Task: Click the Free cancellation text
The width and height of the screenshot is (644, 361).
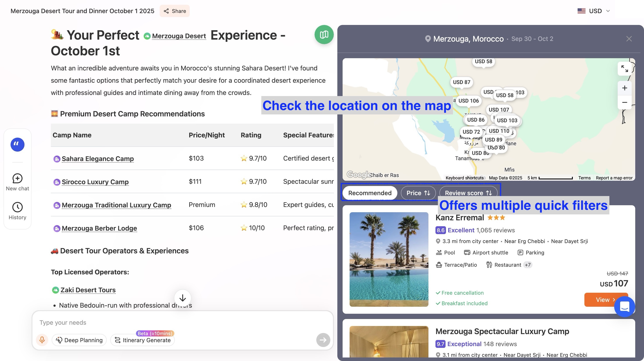Action: 462,293
